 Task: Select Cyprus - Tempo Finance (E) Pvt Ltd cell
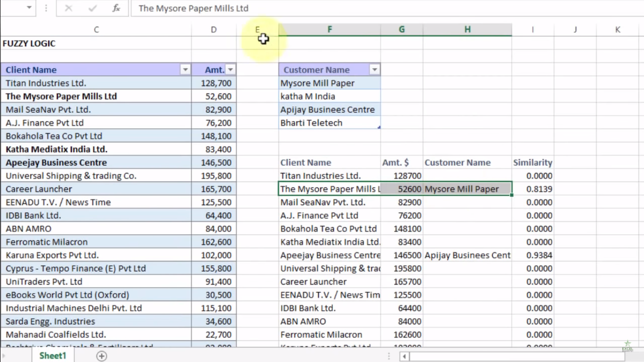coord(96,268)
